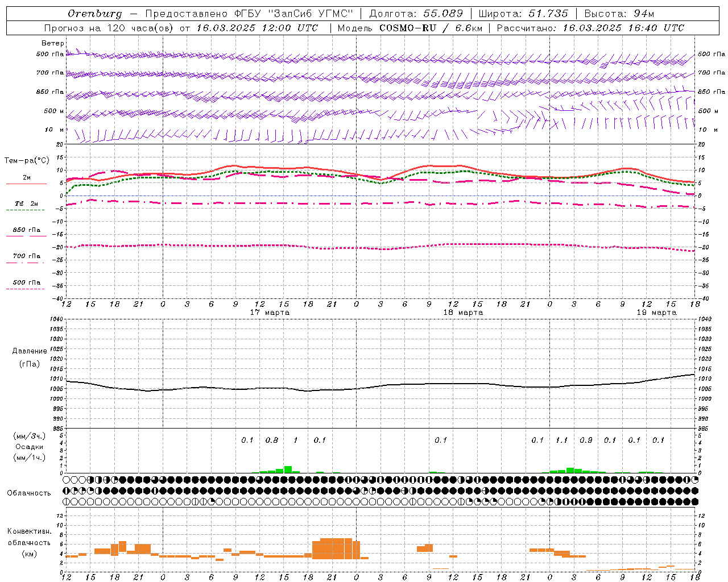Click the 'Конвективн.' convective cloud label

click(30, 531)
